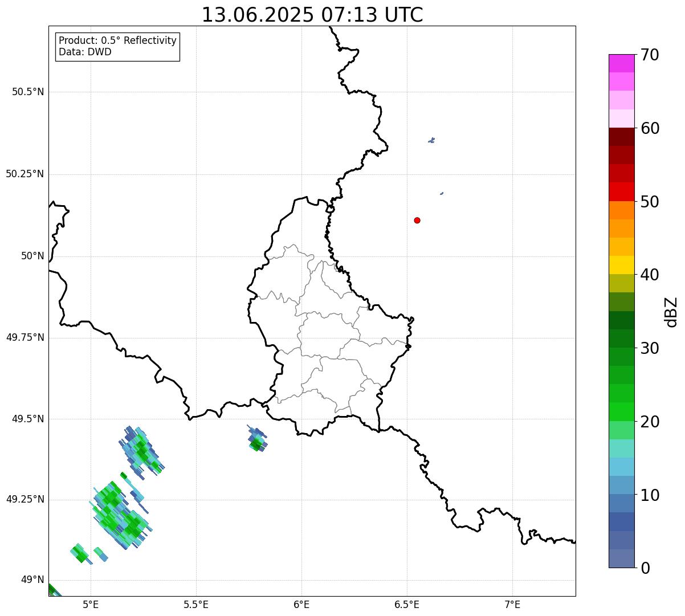Viewport: 685px width, 616px height.
Task: Pick the yellow colorbar swatch above 40
Action: tap(621, 265)
